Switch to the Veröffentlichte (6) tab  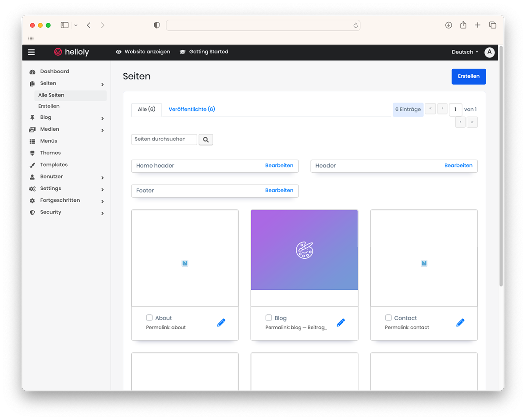(192, 109)
